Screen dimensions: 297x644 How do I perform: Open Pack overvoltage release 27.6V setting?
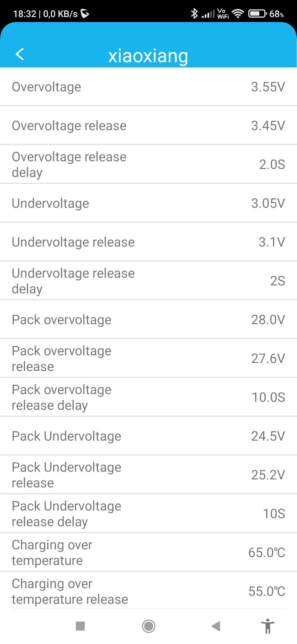[148, 359]
